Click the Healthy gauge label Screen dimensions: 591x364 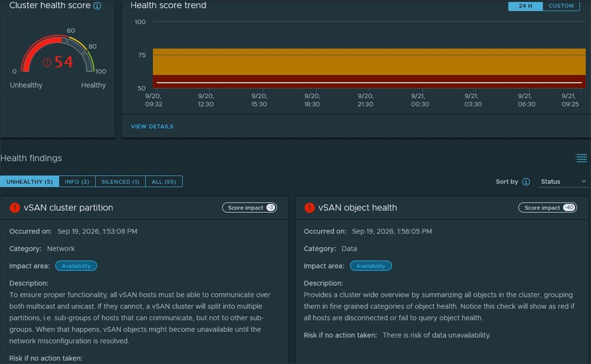94,85
